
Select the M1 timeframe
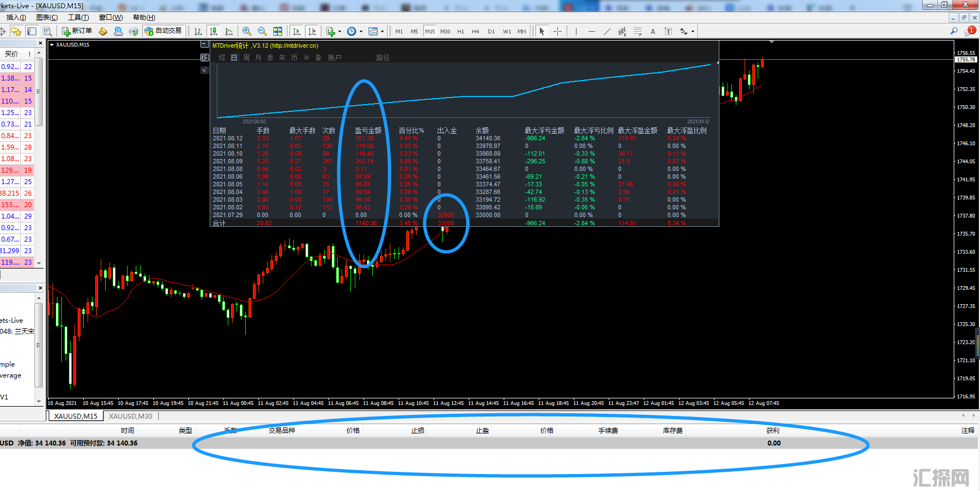[x=399, y=31]
